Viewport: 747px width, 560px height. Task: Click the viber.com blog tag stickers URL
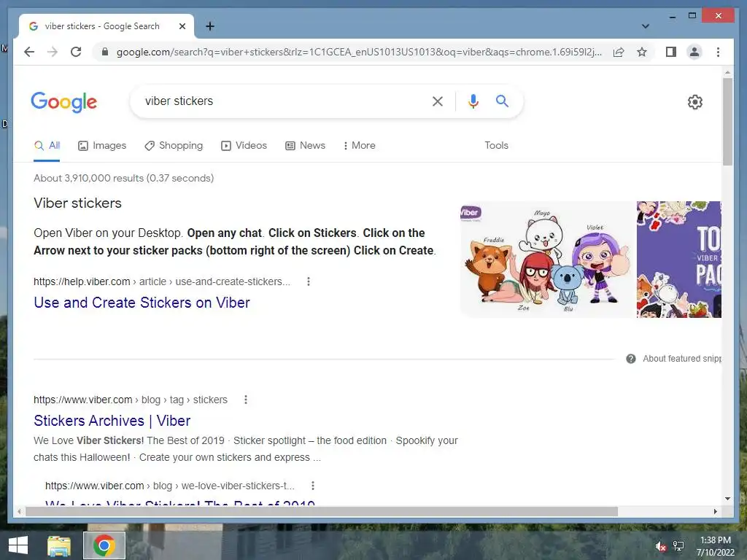click(130, 400)
